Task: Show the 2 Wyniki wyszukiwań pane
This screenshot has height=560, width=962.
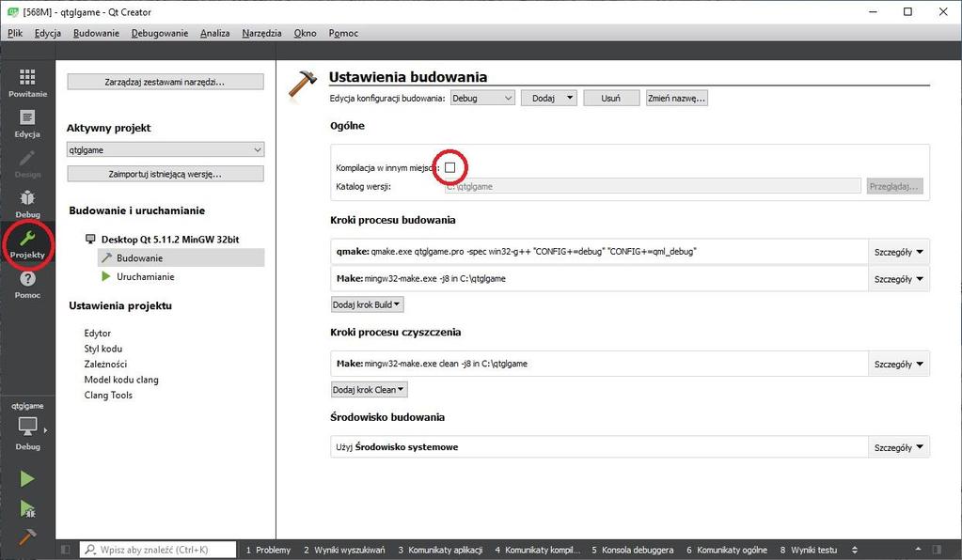Action: 344,550
